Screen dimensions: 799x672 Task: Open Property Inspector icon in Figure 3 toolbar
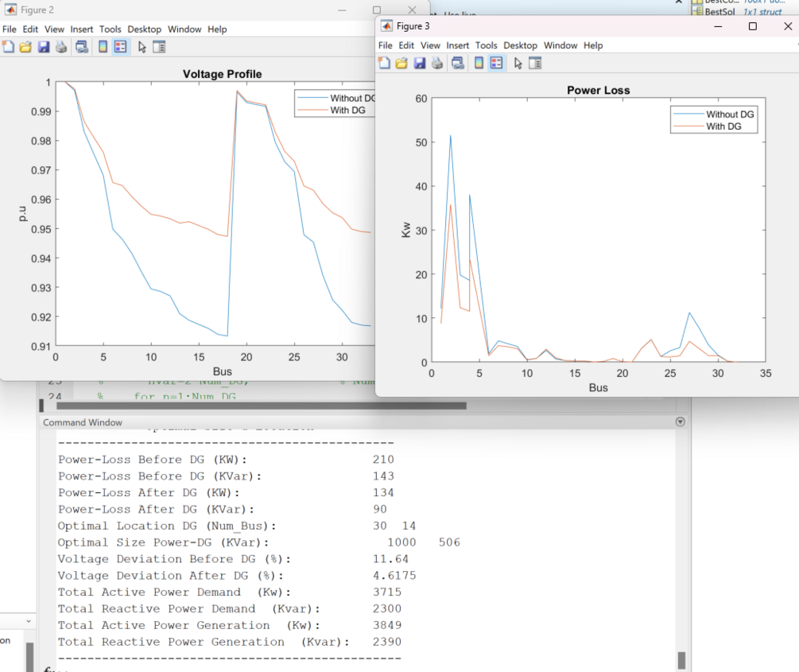(535, 63)
